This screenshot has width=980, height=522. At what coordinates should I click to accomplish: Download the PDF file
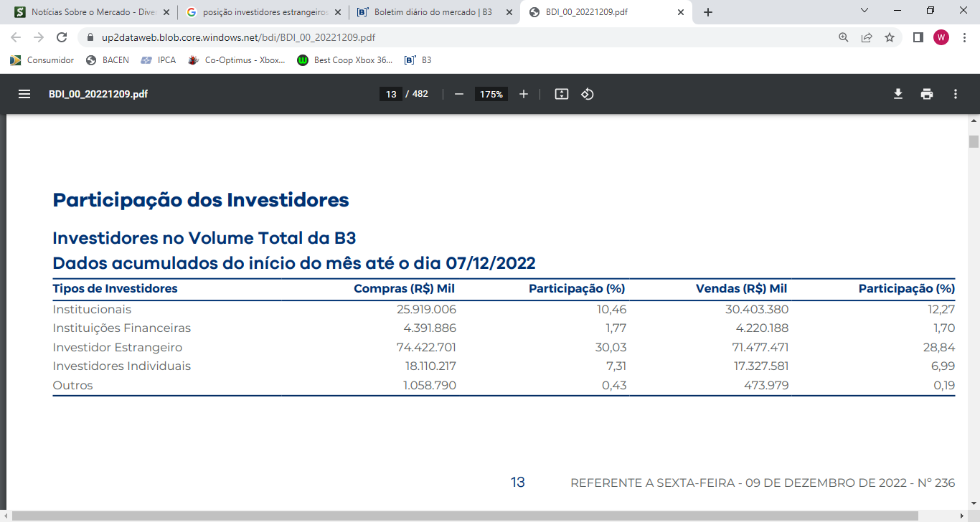point(897,94)
